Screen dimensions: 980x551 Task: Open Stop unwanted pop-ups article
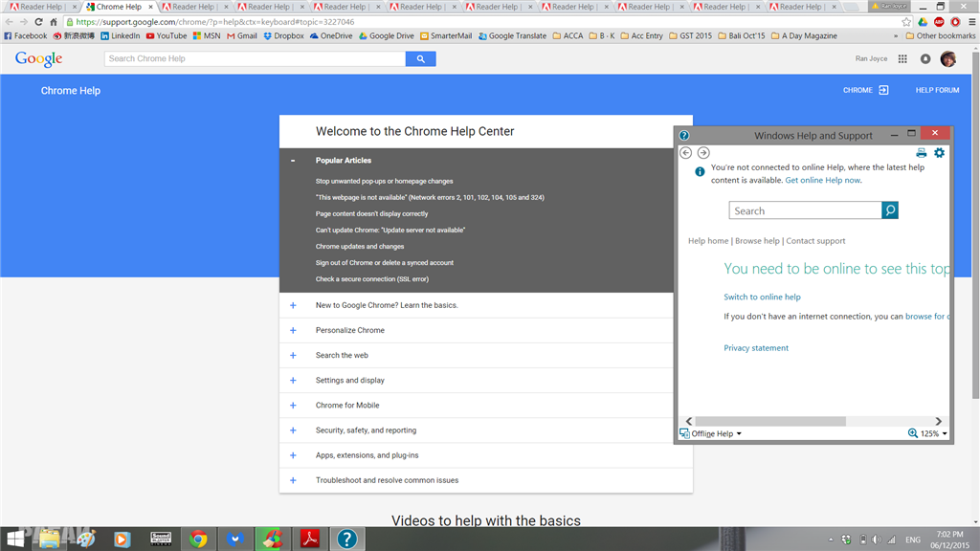(384, 181)
